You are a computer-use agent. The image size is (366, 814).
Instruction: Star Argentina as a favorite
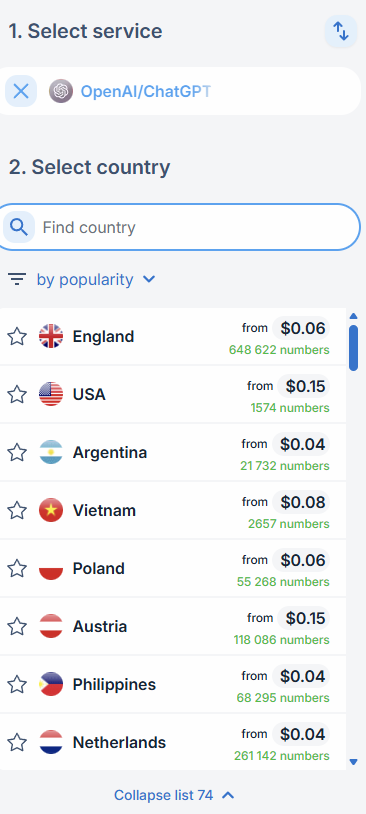pos(17,452)
